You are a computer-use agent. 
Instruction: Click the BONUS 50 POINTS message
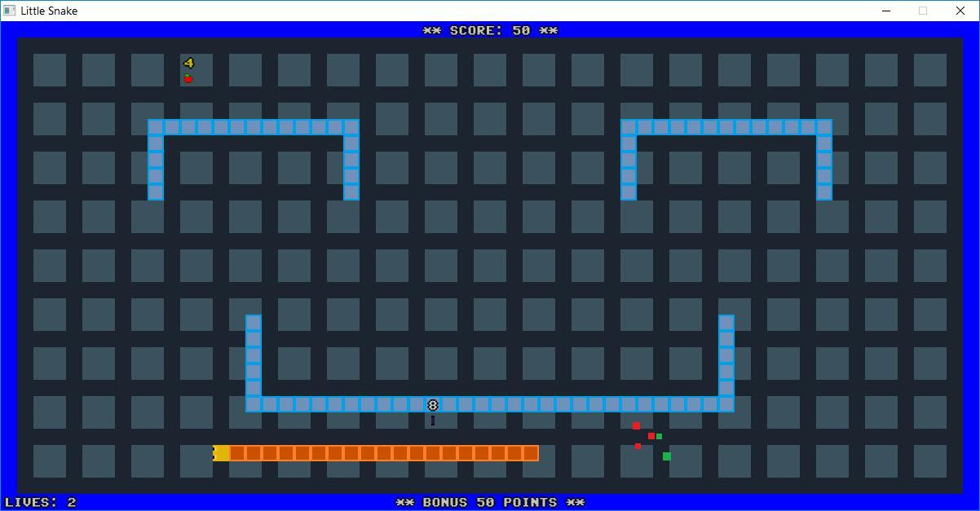point(490,502)
